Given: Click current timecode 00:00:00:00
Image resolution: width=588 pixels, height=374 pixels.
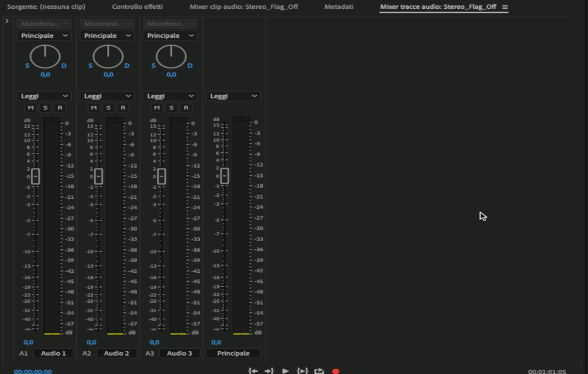Looking at the screenshot, I should pyautogui.click(x=33, y=372).
